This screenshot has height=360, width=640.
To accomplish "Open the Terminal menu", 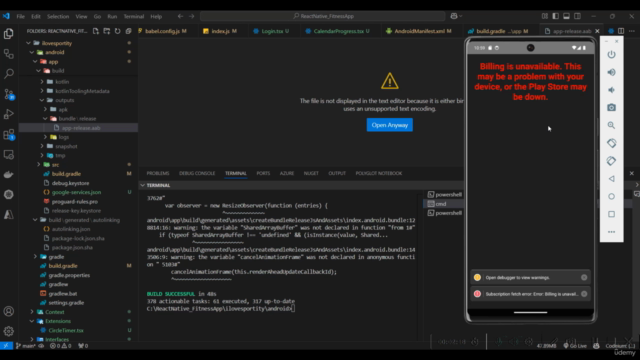I will [133, 16].
